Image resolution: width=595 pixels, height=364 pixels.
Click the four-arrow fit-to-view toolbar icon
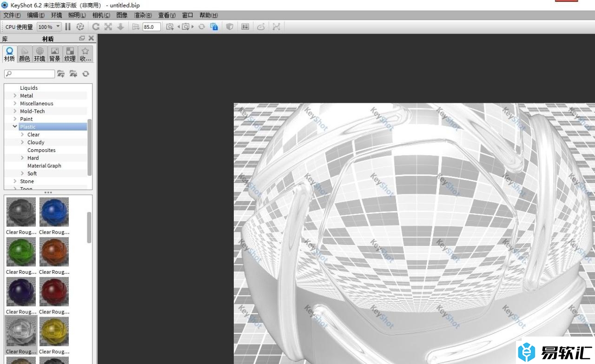click(x=108, y=27)
